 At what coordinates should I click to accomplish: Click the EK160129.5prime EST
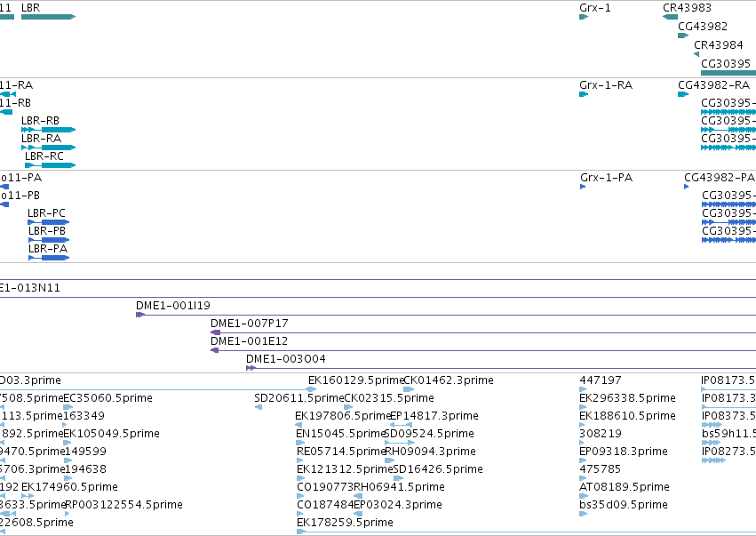(x=312, y=389)
